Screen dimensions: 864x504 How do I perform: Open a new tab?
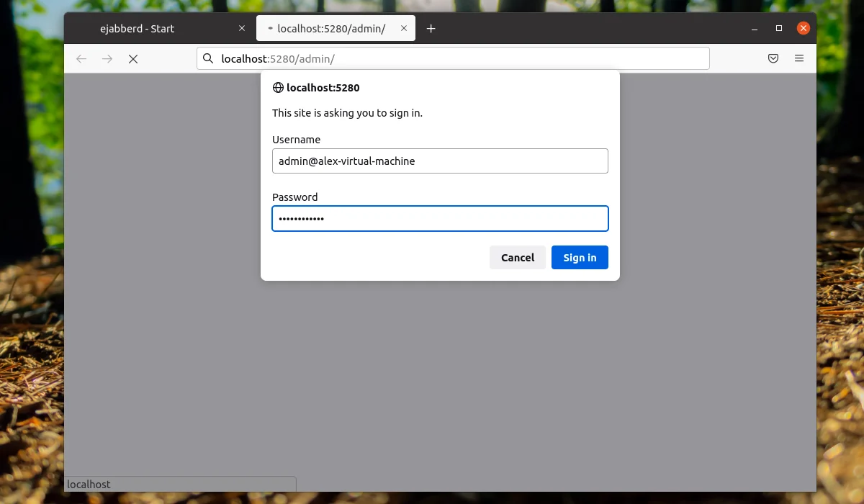pos(431,29)
